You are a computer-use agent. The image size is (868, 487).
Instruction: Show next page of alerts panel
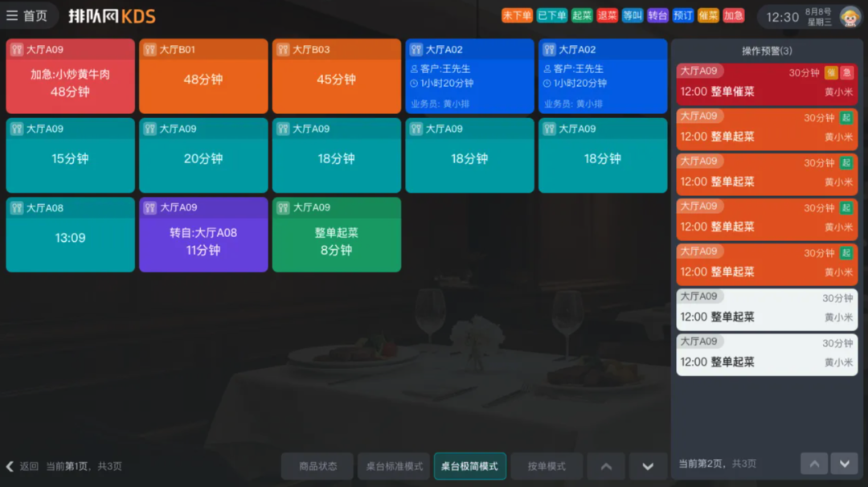click(844, 464)
